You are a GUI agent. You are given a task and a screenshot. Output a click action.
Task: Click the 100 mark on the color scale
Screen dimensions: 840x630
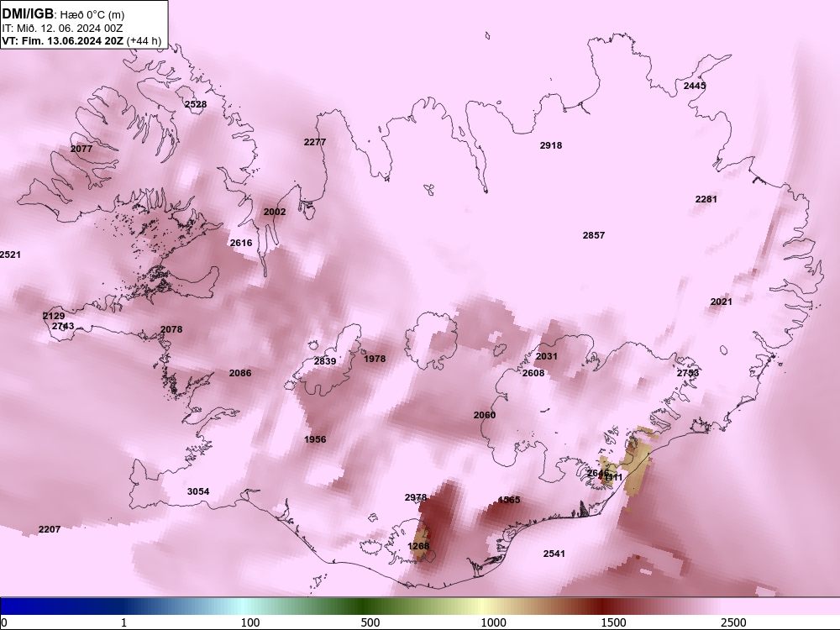pos(250,622)
